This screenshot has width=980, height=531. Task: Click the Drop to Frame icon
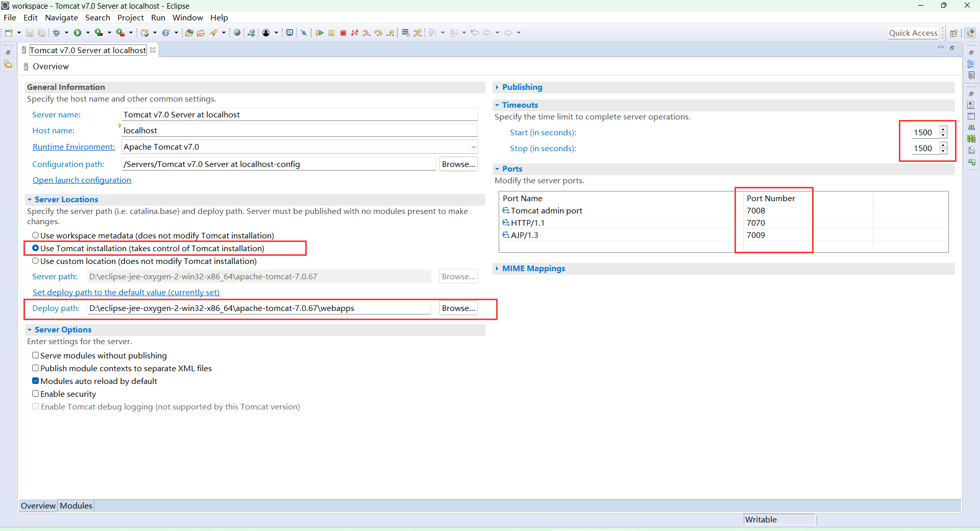(406, 33)
